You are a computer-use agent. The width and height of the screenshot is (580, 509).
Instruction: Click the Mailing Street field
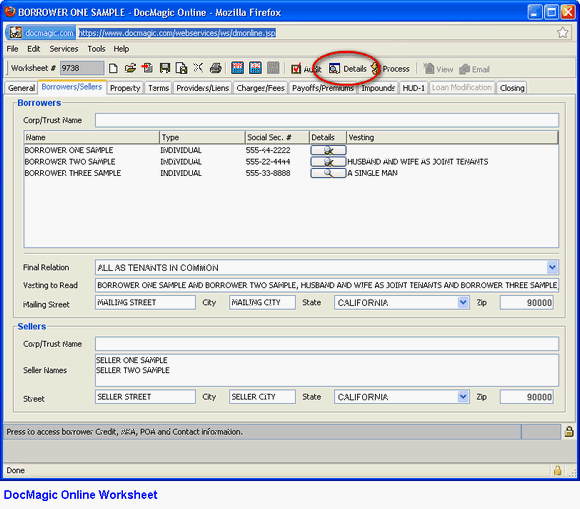click(x=145, y=303)
